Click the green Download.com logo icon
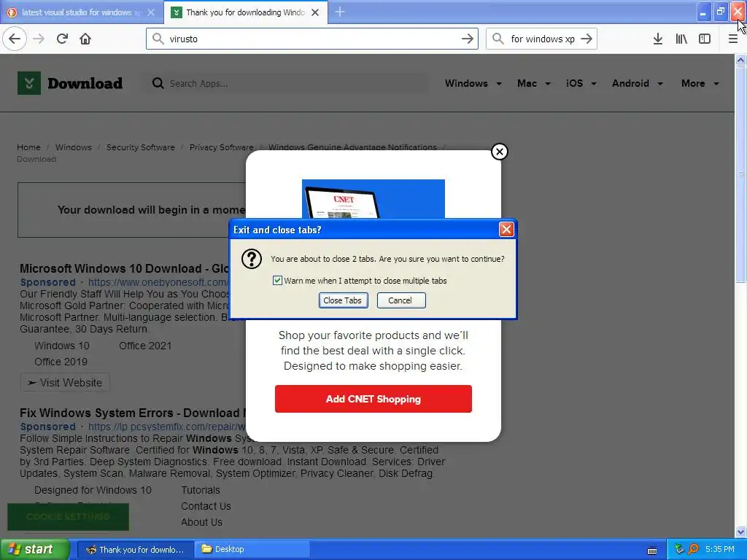 tap(29, 83)
